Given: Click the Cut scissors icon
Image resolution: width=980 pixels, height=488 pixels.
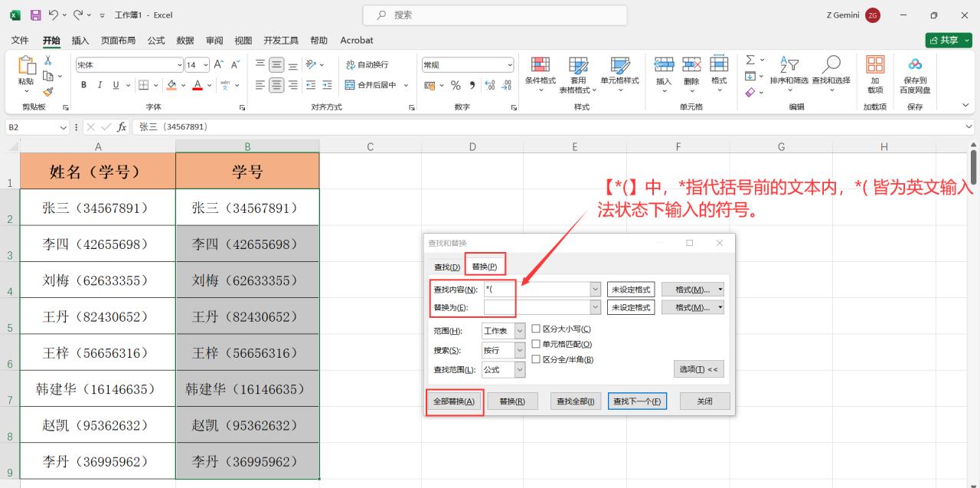Looking at the screenshot, I should pyautogui.click(x=48, y=61).
